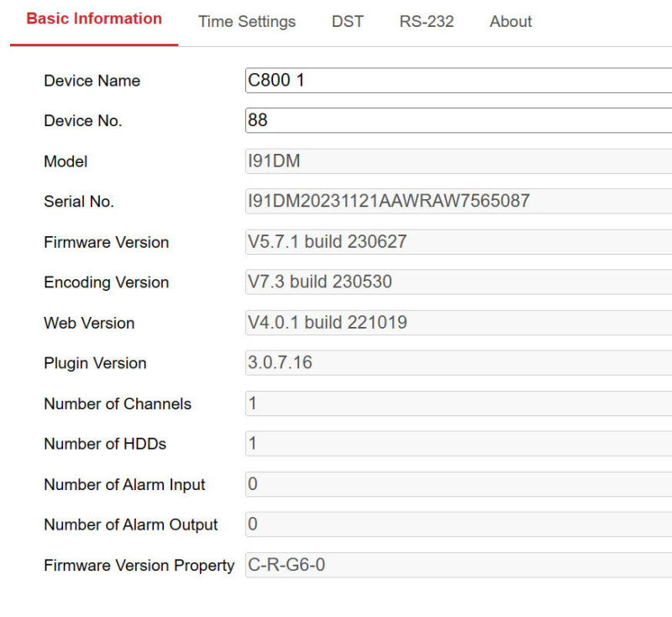Image resolution: width=672 pixels, height=617 pixels.
Task: Click the Web Version field
Action: point(459,323)
